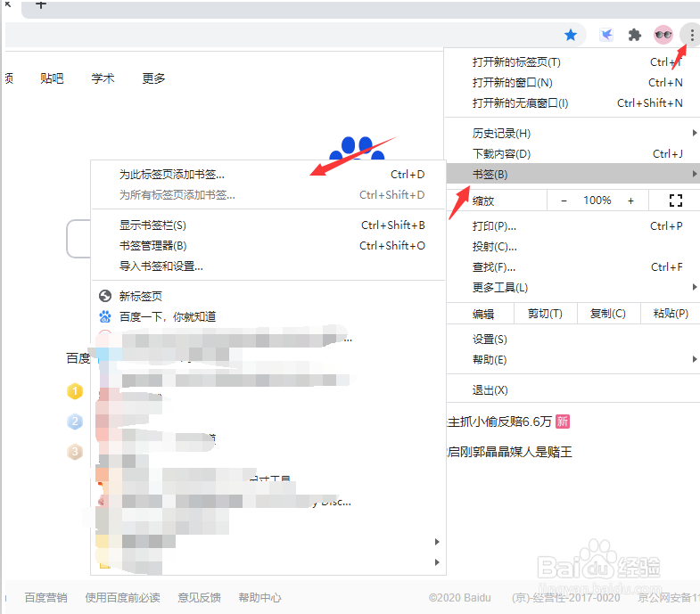Expand the 书签(B) submenu arrow
Screen dimensions: 700x614
coord(694,174)
